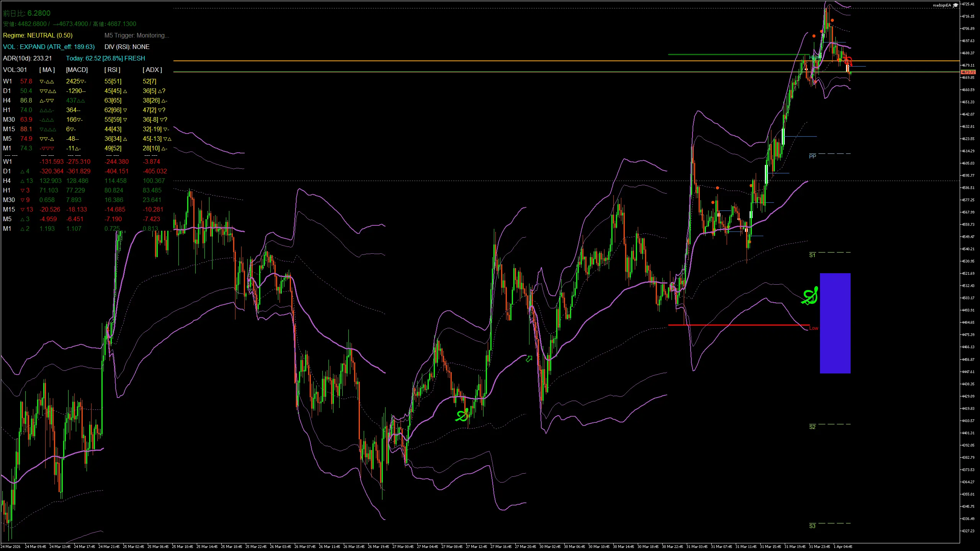Toggle the M5 timeframe row in the panel
This screenshot has width=980, height=551.
pyautogui.click(x=7, y=139)
